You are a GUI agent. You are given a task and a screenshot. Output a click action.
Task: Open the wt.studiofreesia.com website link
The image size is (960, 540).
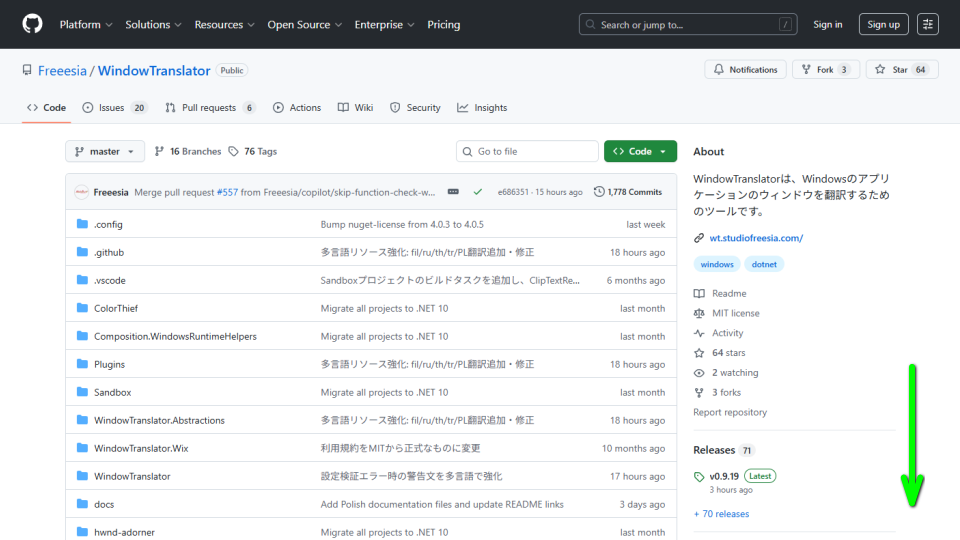pyautogui.click(x=756, y=238)
